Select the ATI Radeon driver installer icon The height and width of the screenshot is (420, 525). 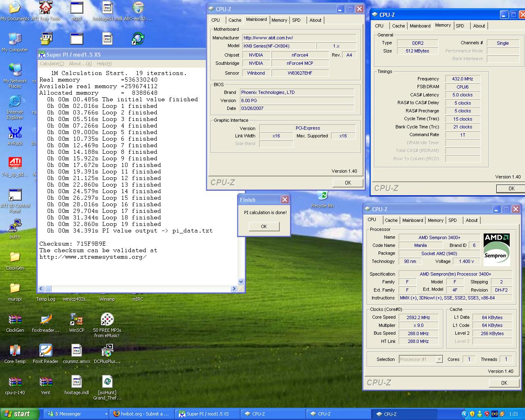pos(15,167)
